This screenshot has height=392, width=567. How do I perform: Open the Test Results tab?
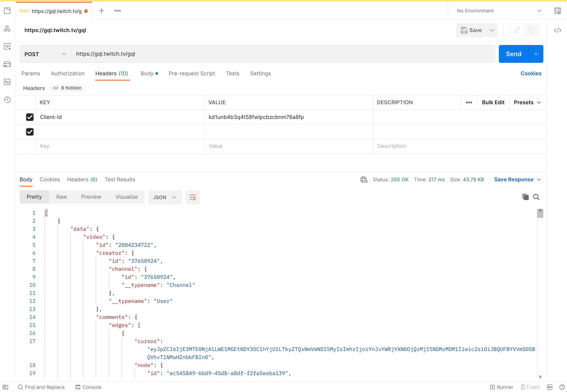pyautogui.click(x=120, y=180)
